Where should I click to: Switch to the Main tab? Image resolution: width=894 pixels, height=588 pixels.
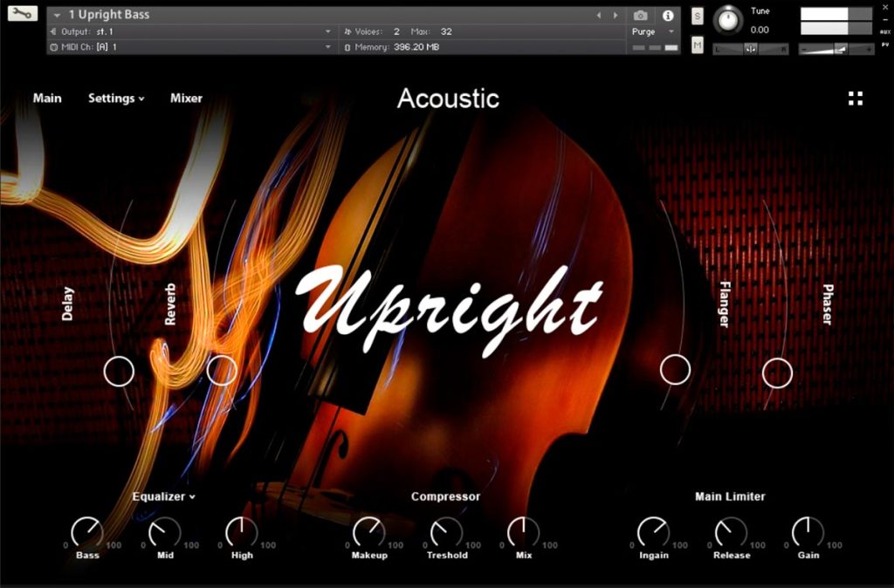coord(47,98)
